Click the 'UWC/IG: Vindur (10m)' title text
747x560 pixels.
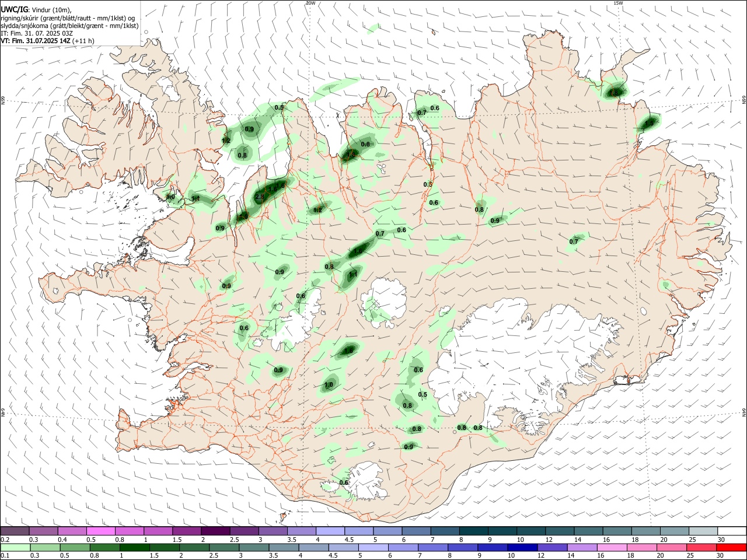point(36,10)
